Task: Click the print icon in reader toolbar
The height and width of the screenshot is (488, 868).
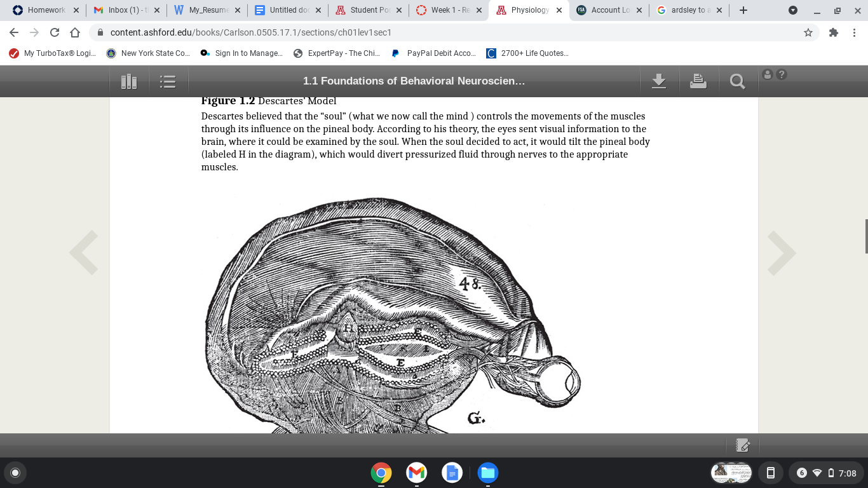Action: pos(698,81)
